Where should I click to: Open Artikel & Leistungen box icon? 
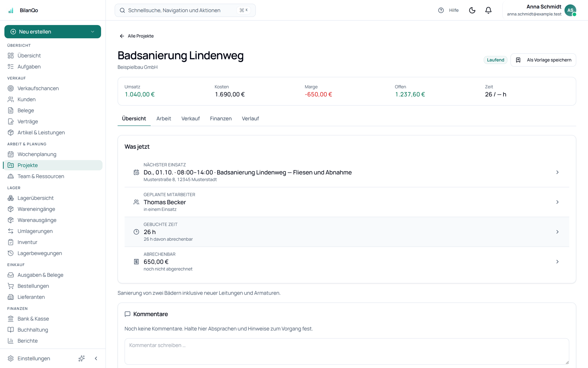point(11,132)
